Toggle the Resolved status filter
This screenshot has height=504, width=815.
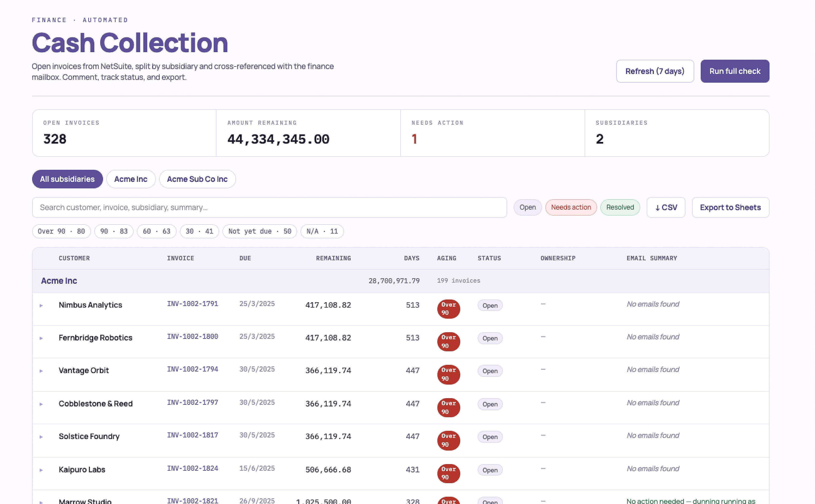(x=620, y=207)
